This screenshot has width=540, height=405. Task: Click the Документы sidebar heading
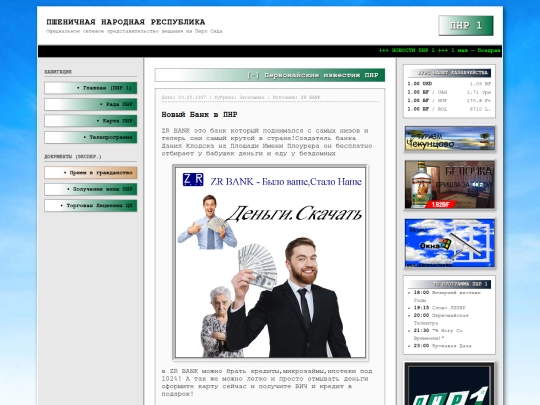(x=73, y=157)
